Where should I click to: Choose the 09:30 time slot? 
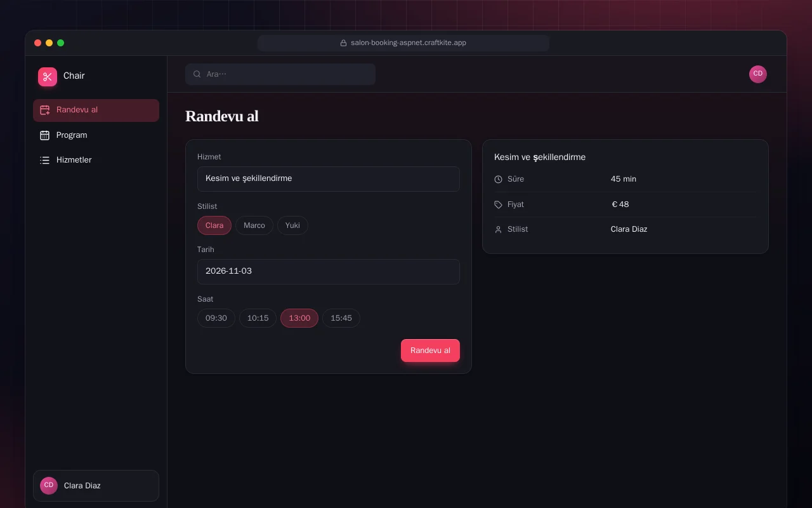pos(216,318)
